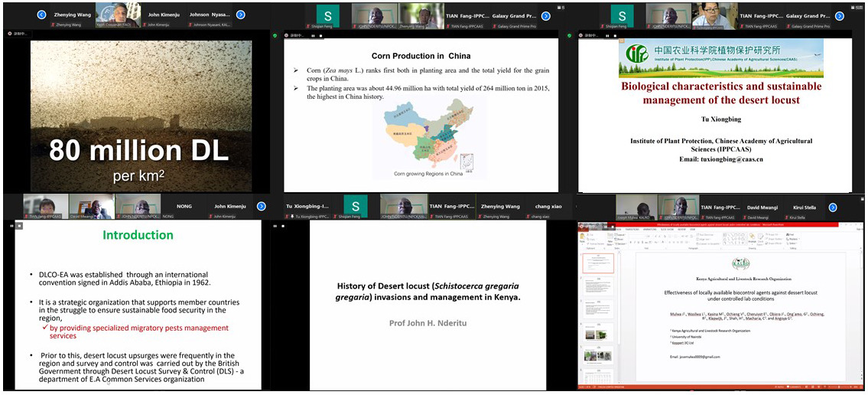This screenshot has height=395, width=868.
Task: Select slide 1 thumbnail in PowerPoint
Action: [x=598, y=263]
